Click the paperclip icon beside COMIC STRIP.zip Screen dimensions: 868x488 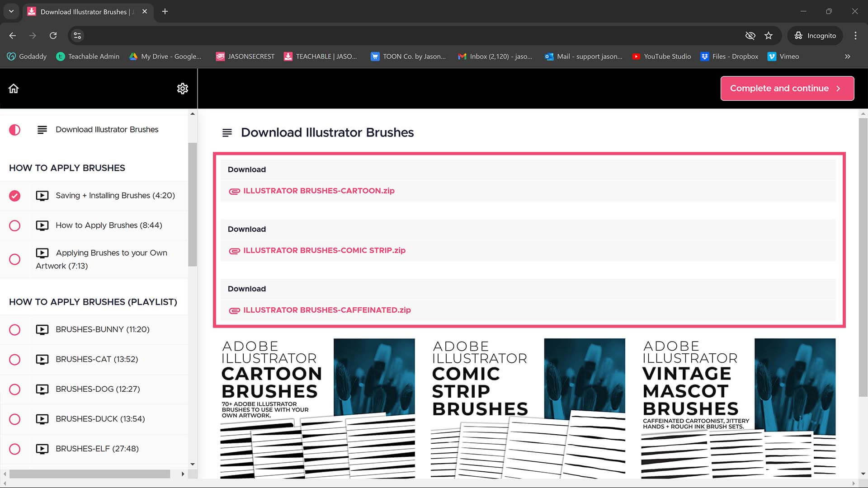pyautogui.click(x=234, y=251)
